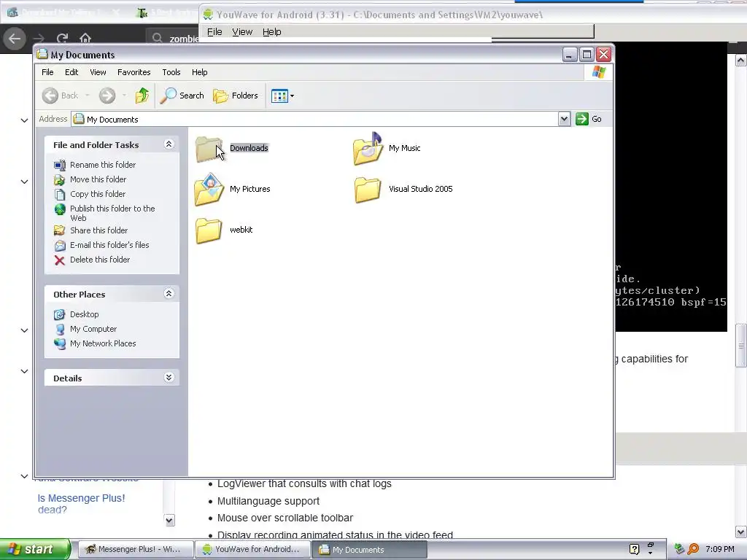Click the red Delete this folder icon
Screen dimensions: 747x560
60,260
